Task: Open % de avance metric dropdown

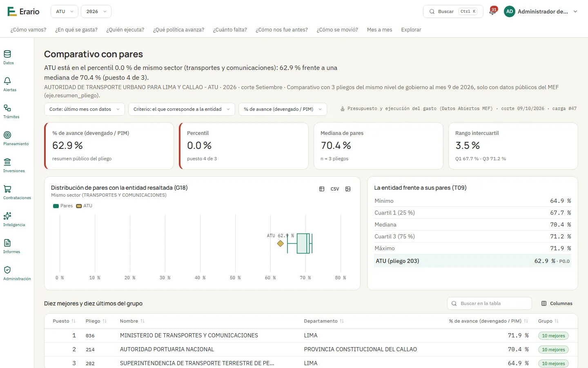Action: pyautogui.click(x=283, y=109)
